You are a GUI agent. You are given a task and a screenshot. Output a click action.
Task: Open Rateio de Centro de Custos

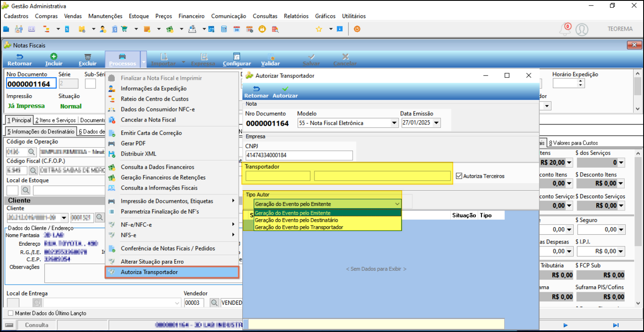[x=172, y=99]
